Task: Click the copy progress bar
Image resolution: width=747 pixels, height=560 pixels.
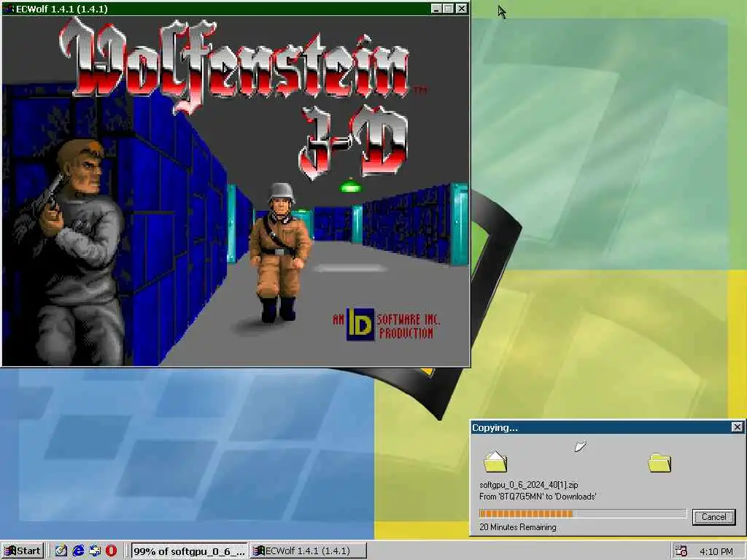Action: click(x=583, y=513)
